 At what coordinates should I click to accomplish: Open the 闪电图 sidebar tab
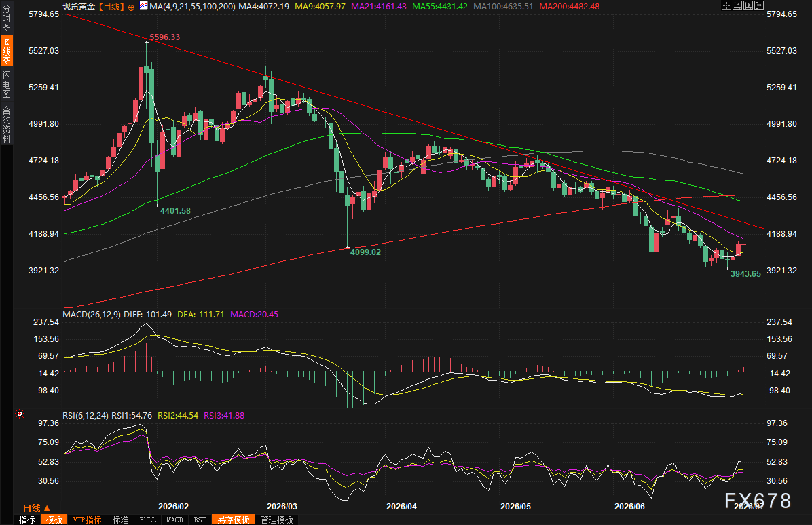point(6,84)
